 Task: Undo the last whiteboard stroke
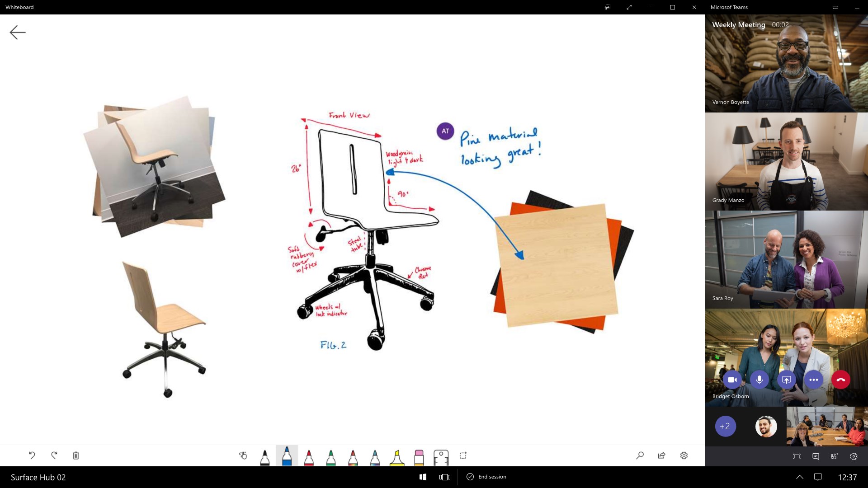[32, 455]
